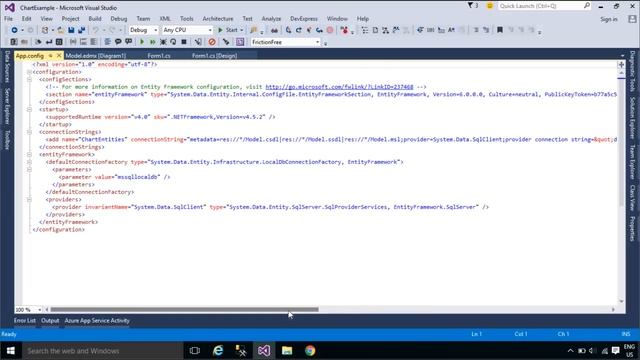
Task: Click the navigate backward arrow icon
Action: click(14, 30)
